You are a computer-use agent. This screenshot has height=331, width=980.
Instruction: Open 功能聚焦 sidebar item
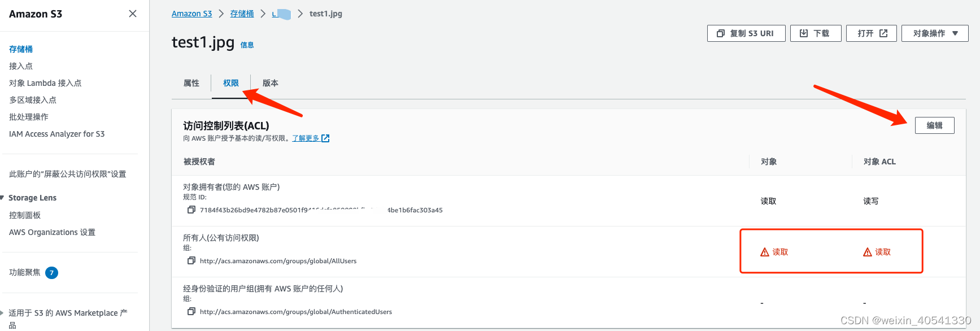(25, 272)
